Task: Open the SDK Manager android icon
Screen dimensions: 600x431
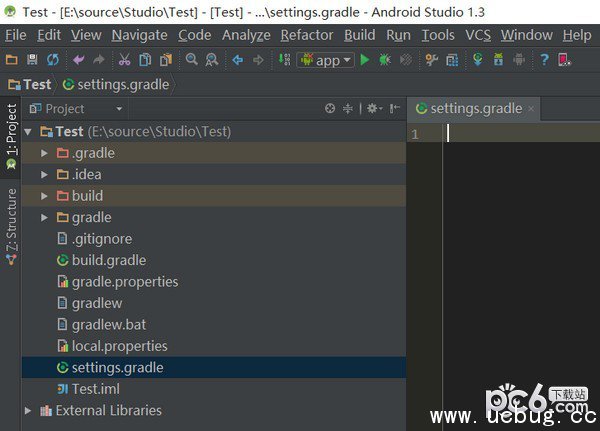Action: (x=519, y=60)
